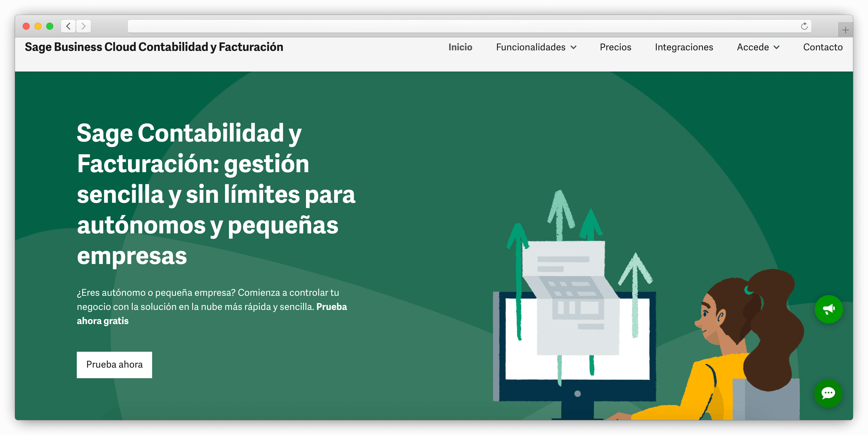Click the browser back arrow
868x435 pixels.
(68, 26)
